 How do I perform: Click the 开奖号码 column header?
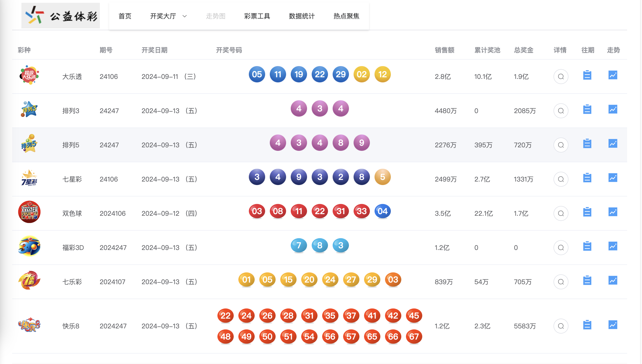(229, 50)
